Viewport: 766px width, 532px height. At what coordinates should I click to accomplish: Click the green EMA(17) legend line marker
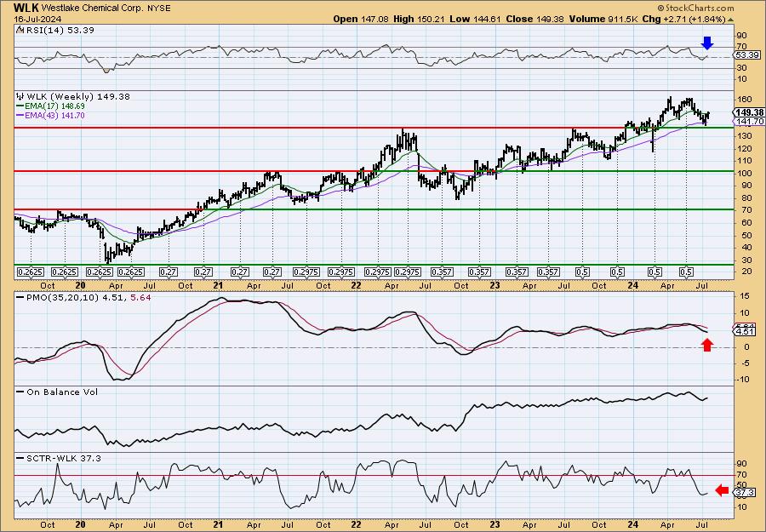(x=20, y=106)
